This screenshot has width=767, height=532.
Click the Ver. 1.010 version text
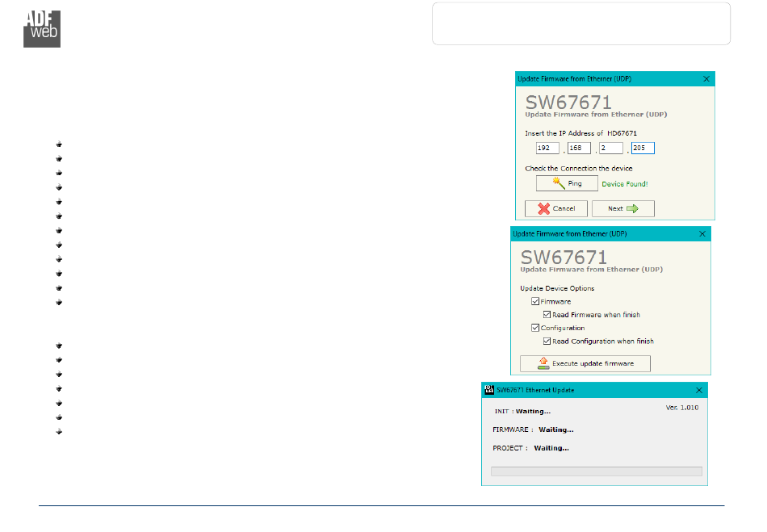coord(682,408)
